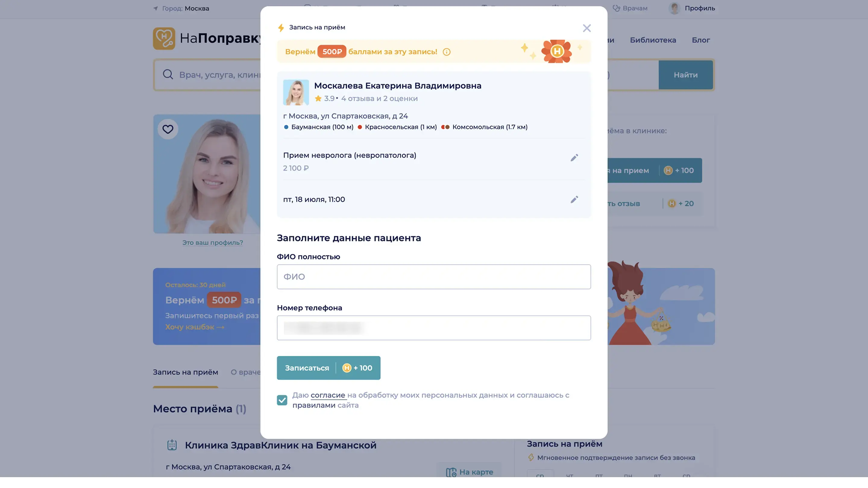Click the heart favorite icon on photo
Viewport: 868px width, 488px height.
[x=168, y=129]
